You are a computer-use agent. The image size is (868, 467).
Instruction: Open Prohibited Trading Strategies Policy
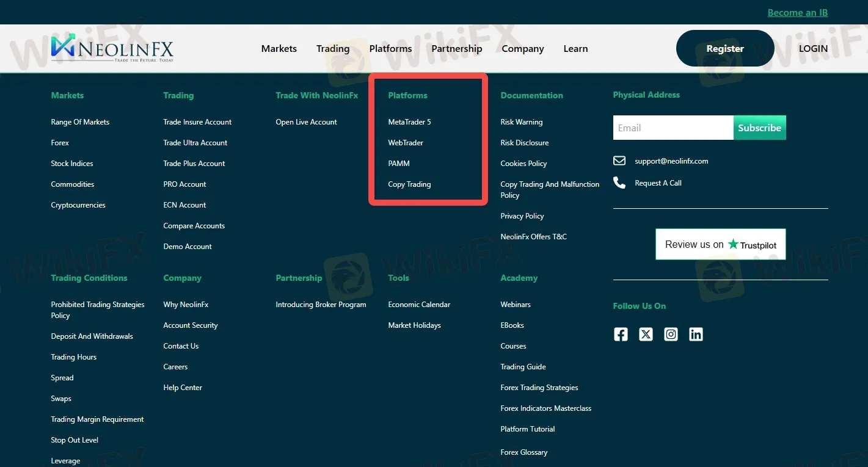coord(98,310)
